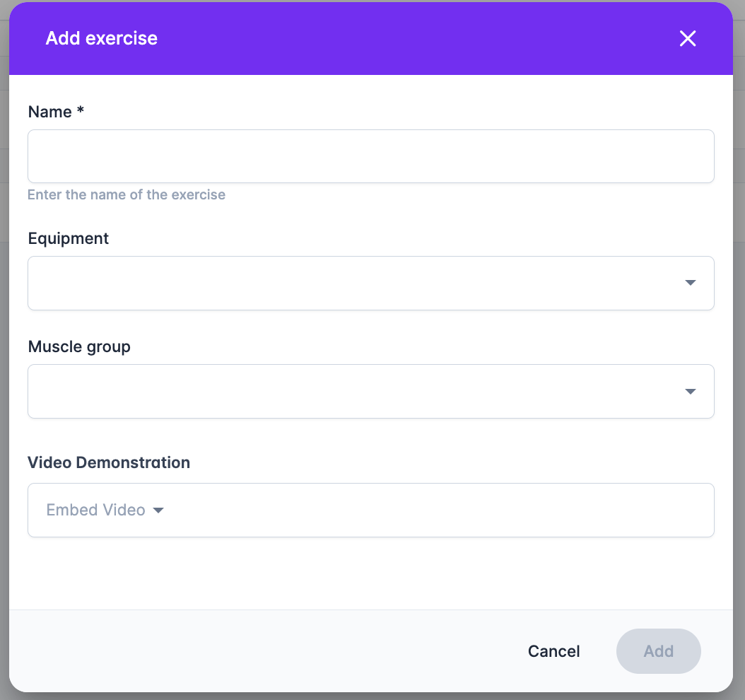Click the caret arrow in Equipment field

coord(691,283)
